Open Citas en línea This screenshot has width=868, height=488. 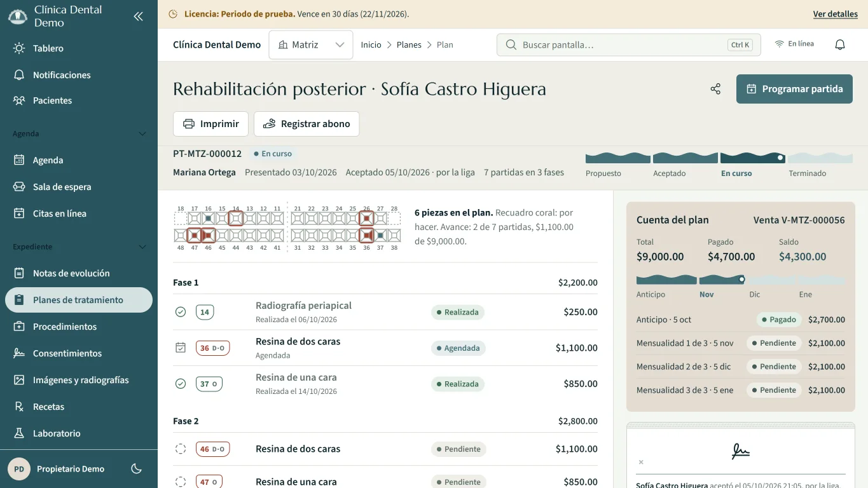(79, 213)
